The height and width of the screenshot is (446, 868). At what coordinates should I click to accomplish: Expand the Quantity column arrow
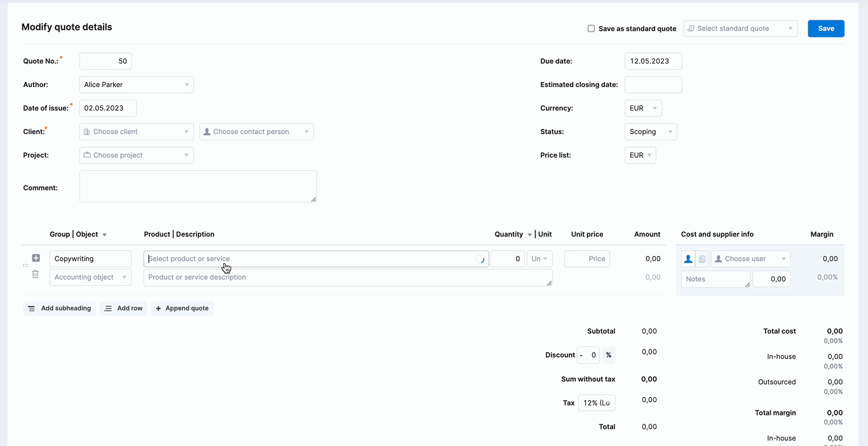click(529, 235)
